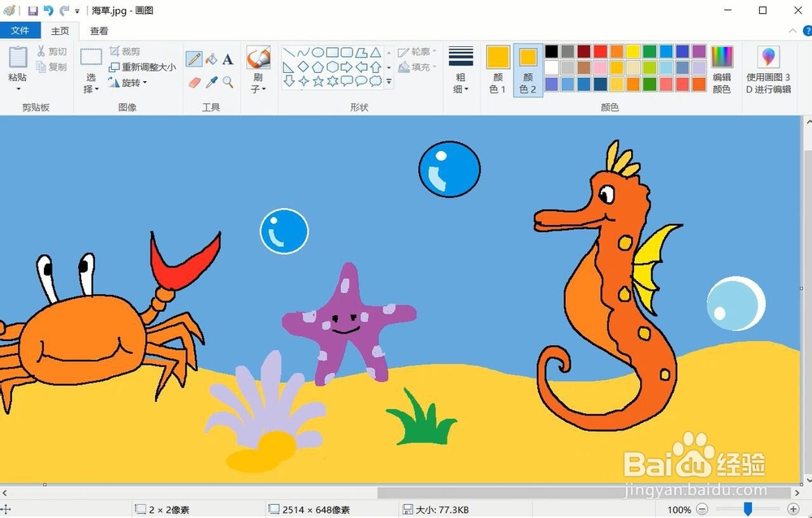Open the Help question mark icon
812x518 pixels.
[x=807, y=31]
